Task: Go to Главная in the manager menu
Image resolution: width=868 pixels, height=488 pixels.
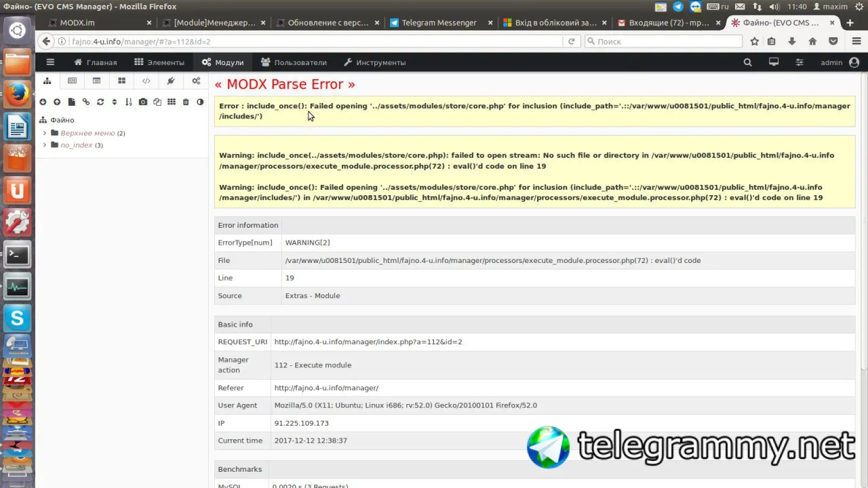Action: 96,62
